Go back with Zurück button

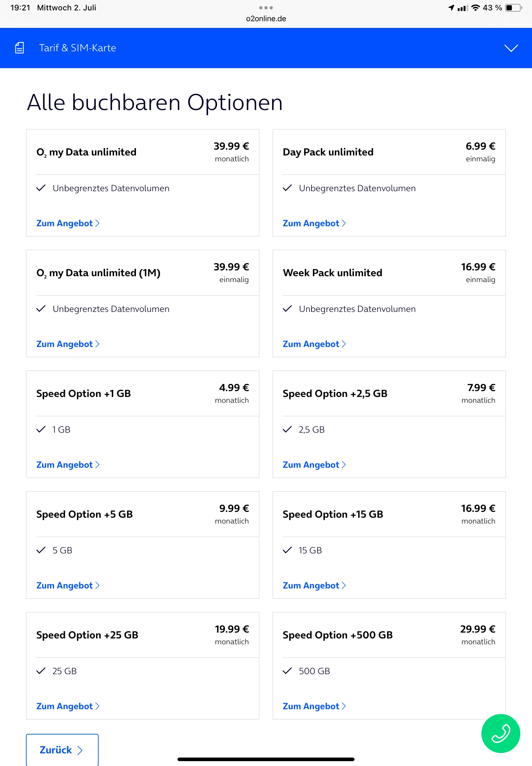click(62, 749)
